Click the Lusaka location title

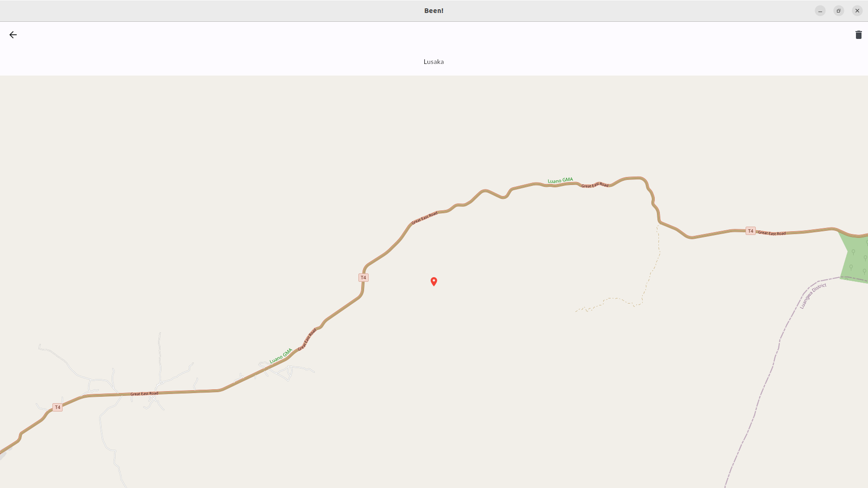click(x=434, y=62)
